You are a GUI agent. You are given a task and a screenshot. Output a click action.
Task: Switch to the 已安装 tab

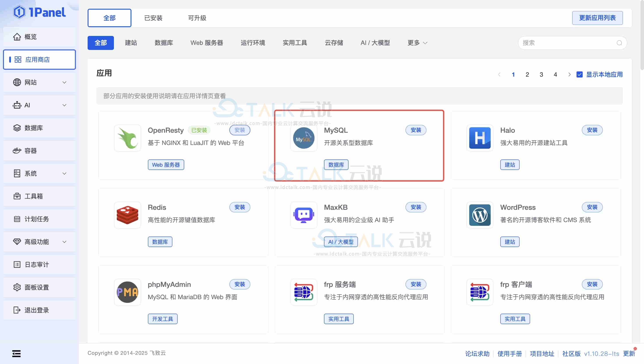153,18
